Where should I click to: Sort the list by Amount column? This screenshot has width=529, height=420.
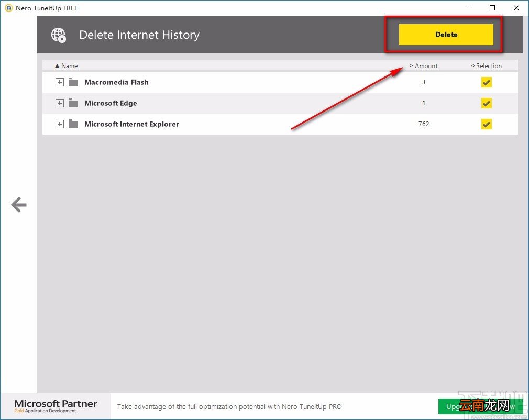(x=423, y=66)
